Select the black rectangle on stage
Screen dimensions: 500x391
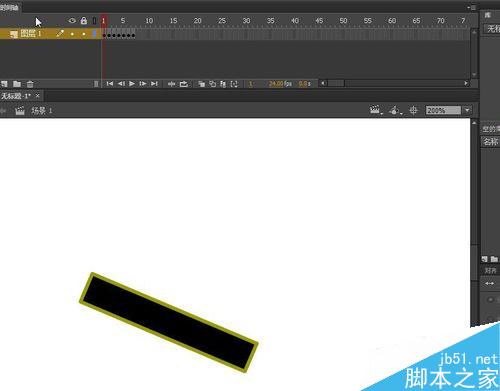click(168, 322)
